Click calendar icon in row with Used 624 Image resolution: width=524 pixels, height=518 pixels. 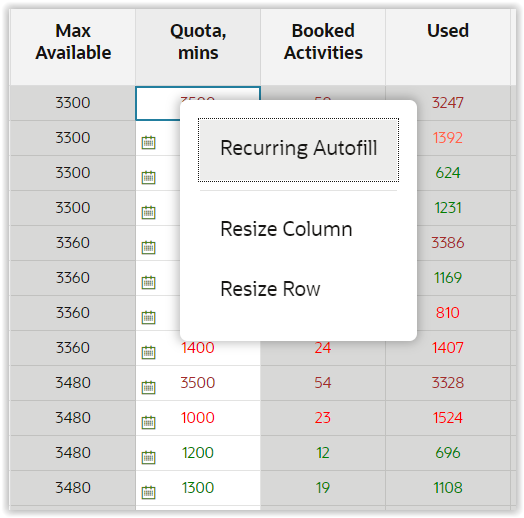(x=148, y=177)
